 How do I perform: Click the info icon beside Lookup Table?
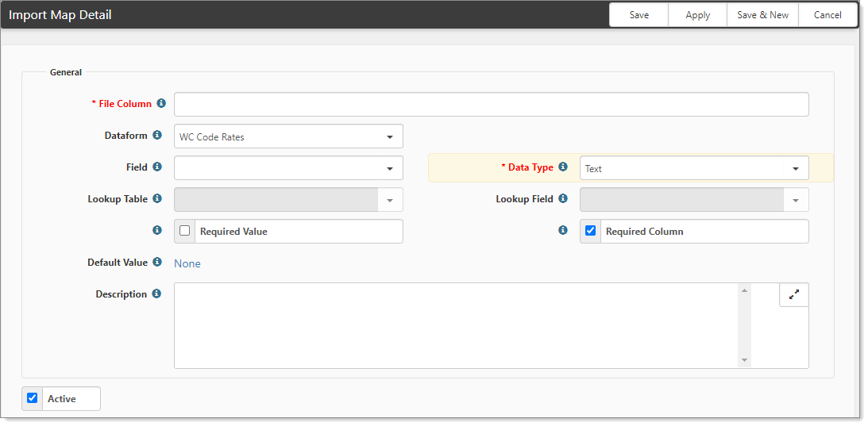click(x=157, y=198)
